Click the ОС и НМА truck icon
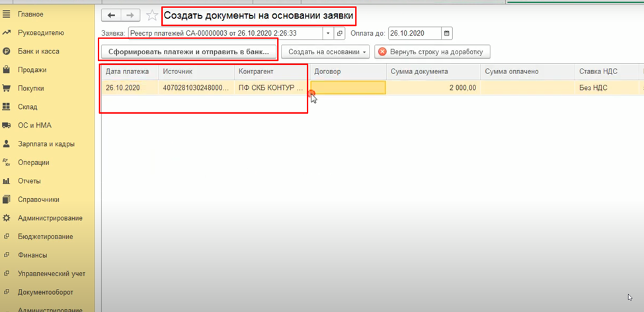The width and height of the screenshot is (644, 312). 6,125
